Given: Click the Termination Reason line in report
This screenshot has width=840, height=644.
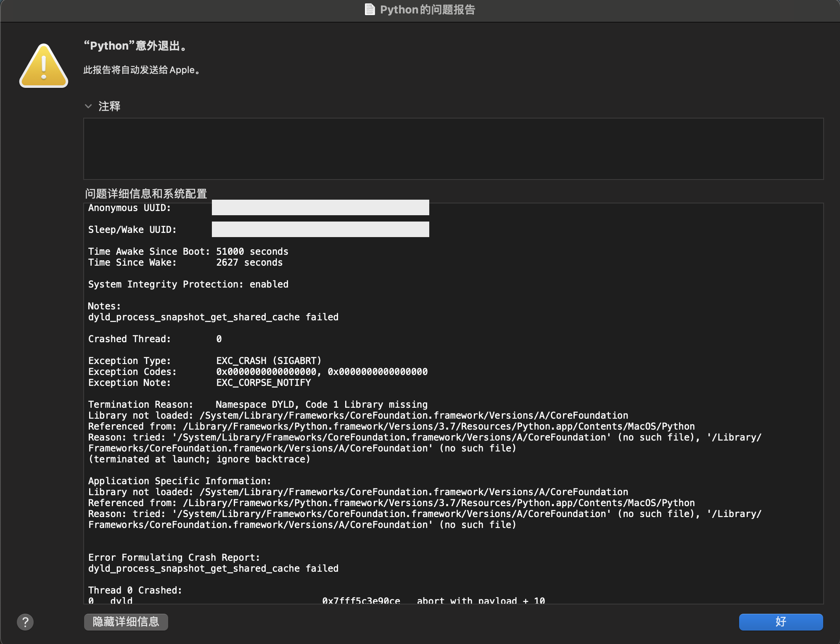Looking at the screenshot, I should (x=257, y=404).
